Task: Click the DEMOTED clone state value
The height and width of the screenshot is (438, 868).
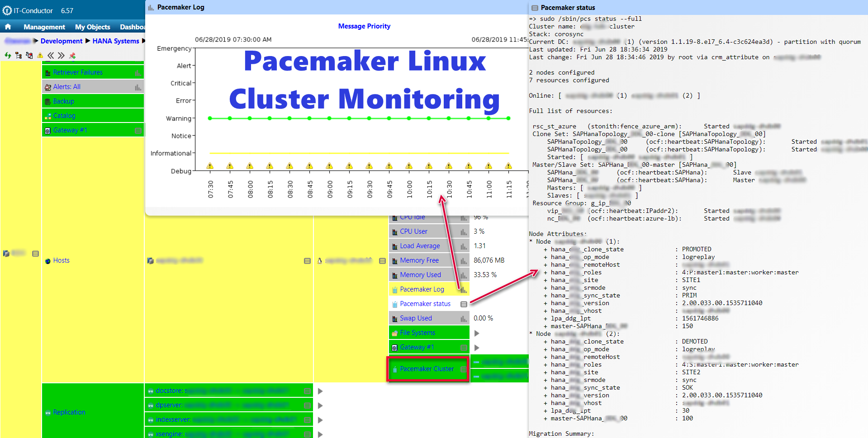Action: pos(695,341)
